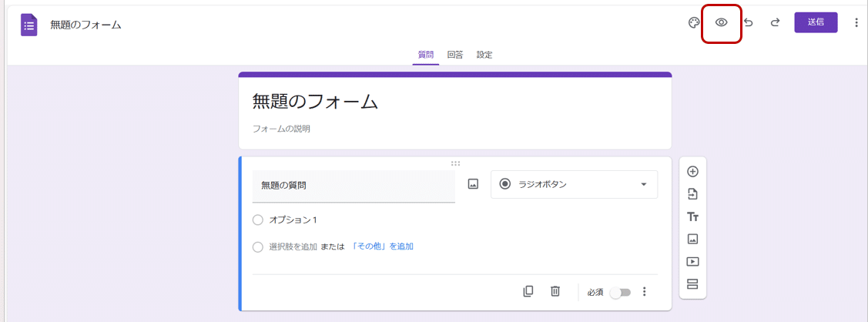Click the preview eye icon
Screen dimensions: 868x322
click(x=722, y=23)
